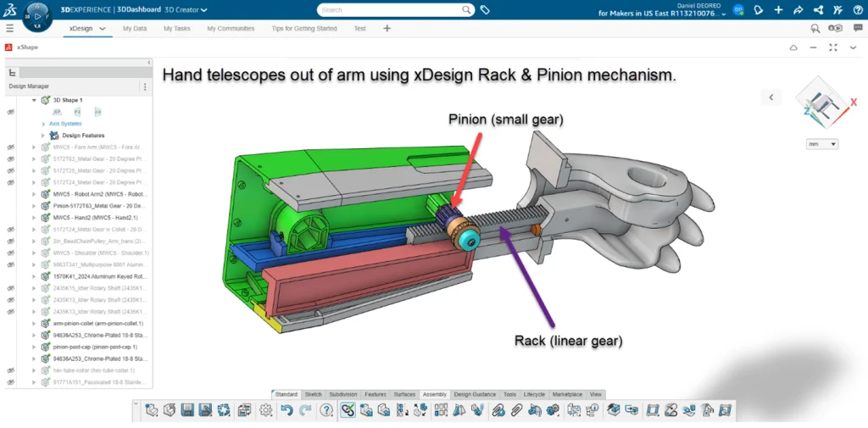Expand the Design Features node
This screenshot has height=428, width=868.
42,136
